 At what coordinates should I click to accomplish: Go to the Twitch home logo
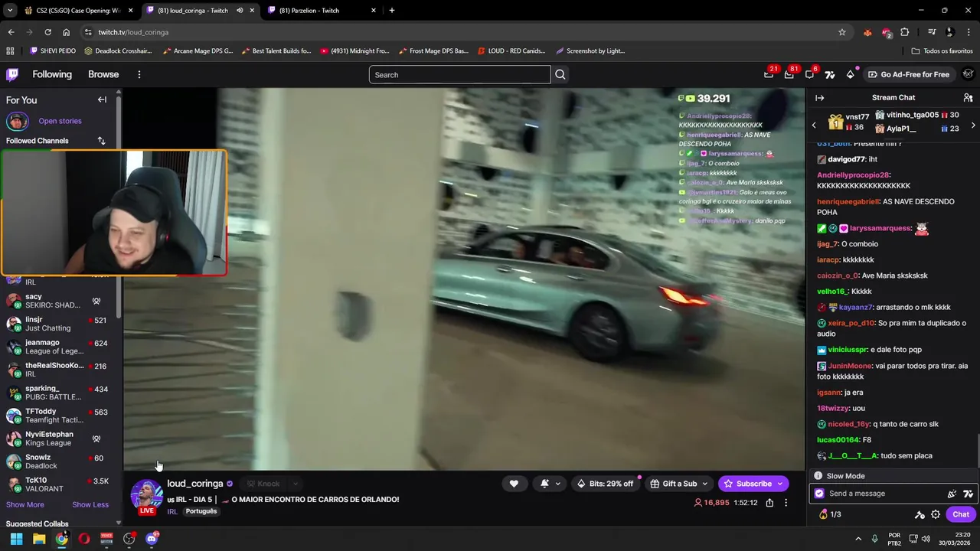point(12,74)
